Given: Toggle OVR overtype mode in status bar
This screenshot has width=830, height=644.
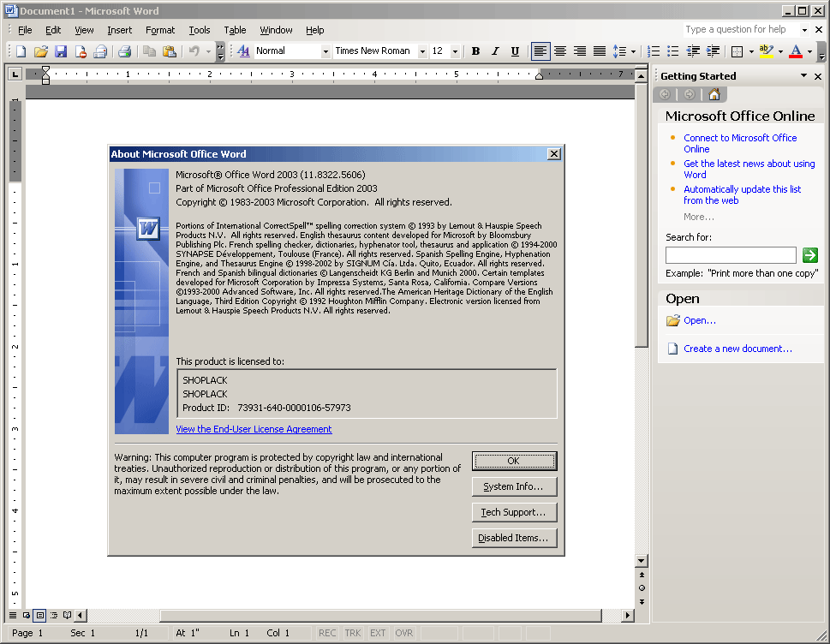Looking at the screenshot, I should tap(404, 633).
